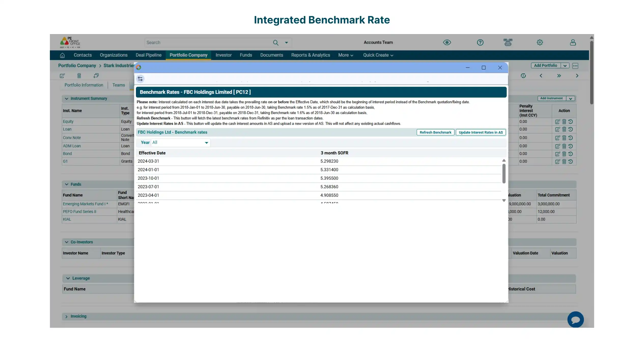Open the Documents navigation menu
644x339 pixels.
tap(272, 55)
